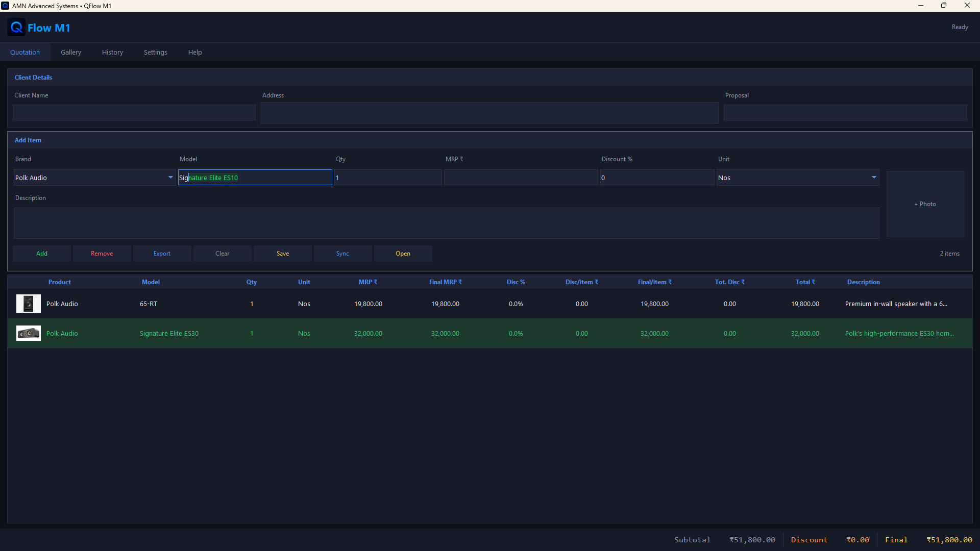Click the Remove button
This screenshot has width=980, height=551.
click(x=102, y=254)
